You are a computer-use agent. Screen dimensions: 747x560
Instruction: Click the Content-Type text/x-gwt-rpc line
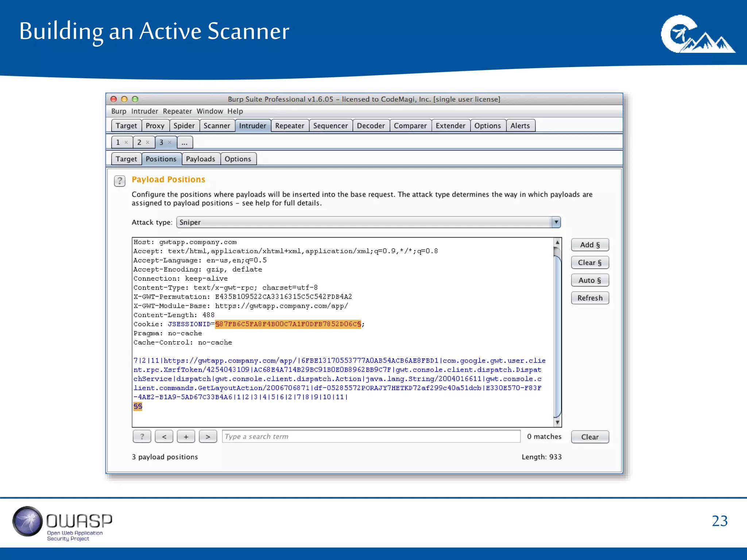[225, 288]
